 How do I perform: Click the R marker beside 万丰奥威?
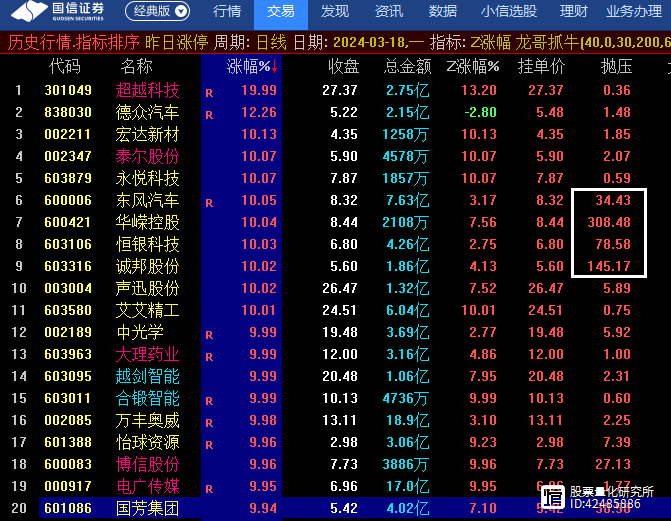point(209,423)
